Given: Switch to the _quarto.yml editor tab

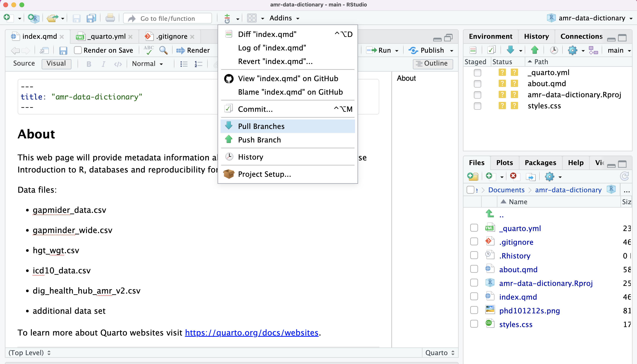Looking at the screenshot, I should (x=104, y=37).
